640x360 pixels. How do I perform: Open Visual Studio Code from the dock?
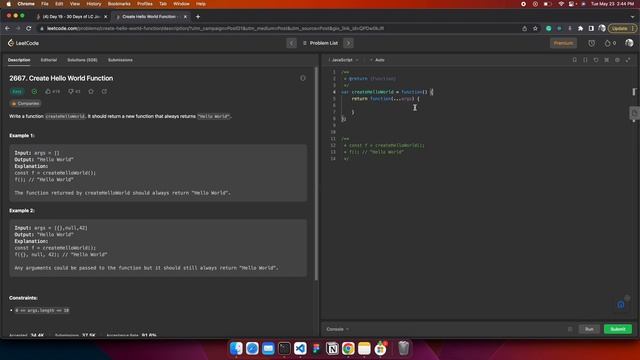300,348
